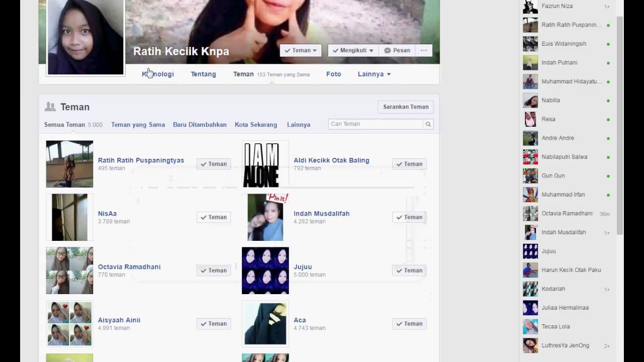The image size is (644, 362).
Task: Open Ratih Ratih Puspaningtyas friend thumbnail
Action: (69, 164)
